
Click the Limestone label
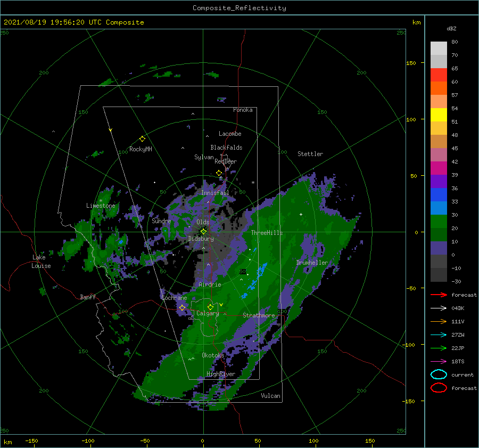(101, 206)
